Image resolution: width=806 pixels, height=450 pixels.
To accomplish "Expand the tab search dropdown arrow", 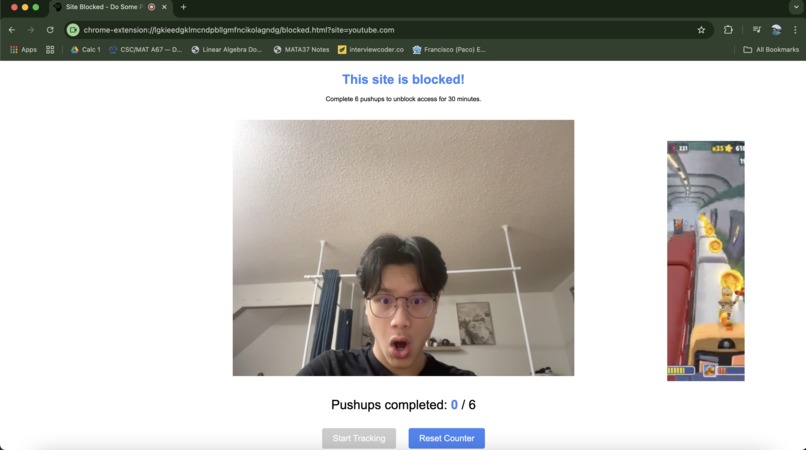I will (x=796, y=7).
